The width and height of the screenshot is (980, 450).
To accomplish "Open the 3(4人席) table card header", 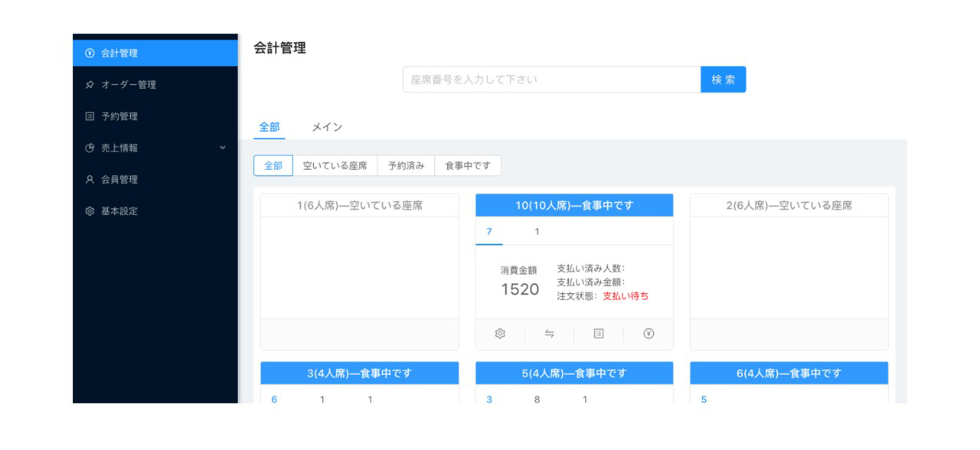I will click(x=360, y=373).
